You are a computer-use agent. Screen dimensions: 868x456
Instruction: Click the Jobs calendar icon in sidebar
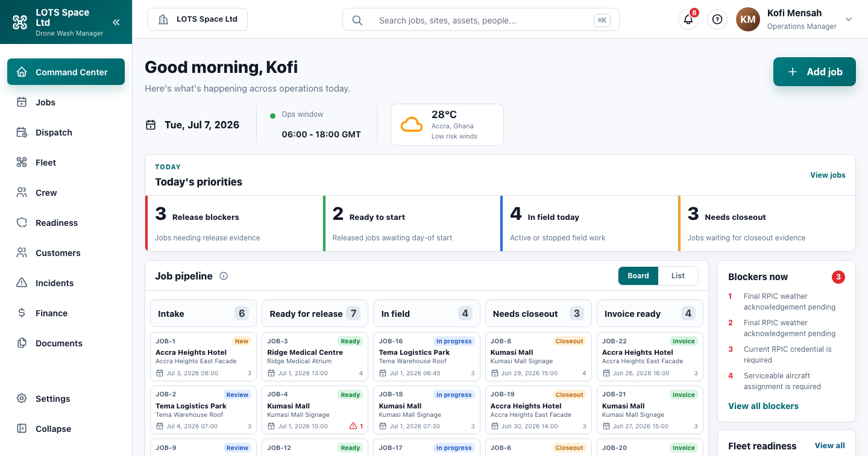pyautogui.click(x=22, y=102)
